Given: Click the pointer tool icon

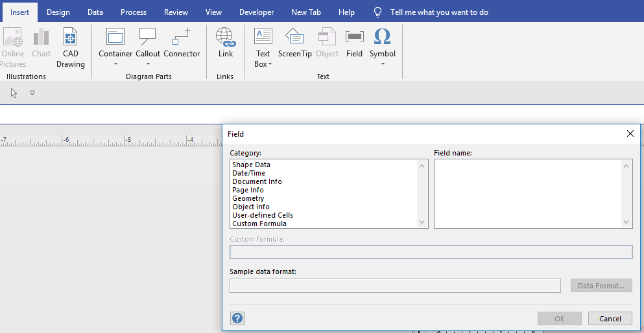Looking at the screenshot, I should [14, 93].
